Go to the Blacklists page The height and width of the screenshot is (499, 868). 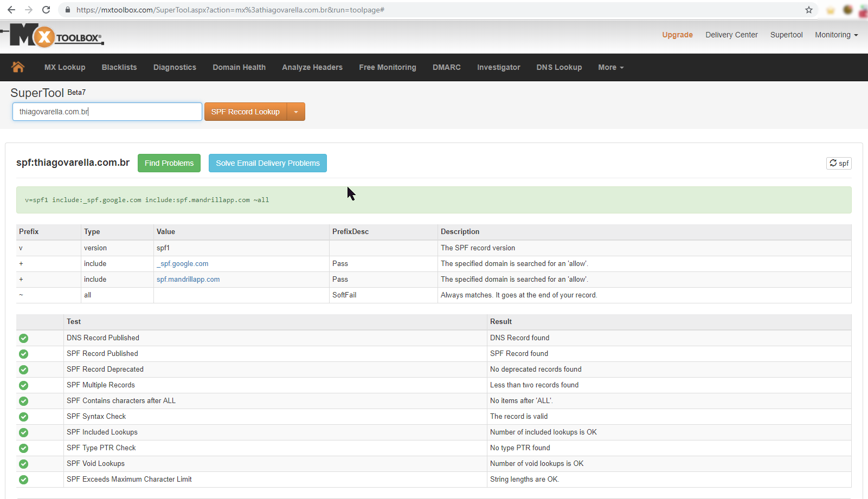119,67
